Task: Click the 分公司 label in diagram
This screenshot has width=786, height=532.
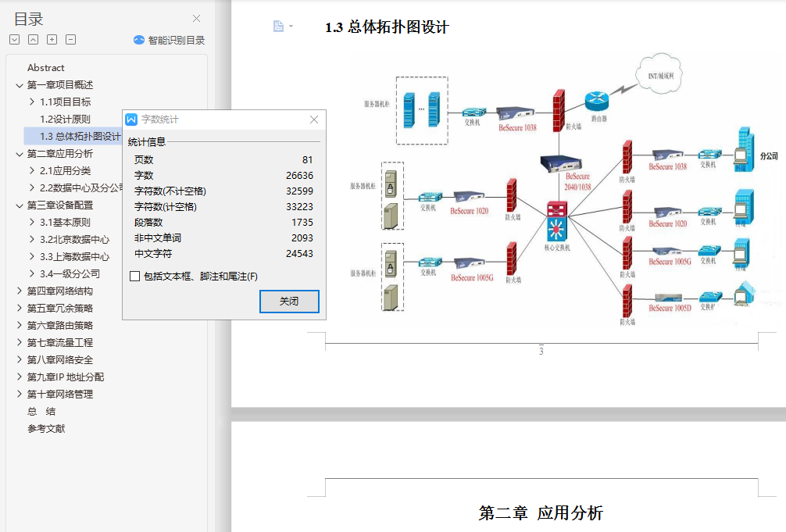Action: (769, 156)
